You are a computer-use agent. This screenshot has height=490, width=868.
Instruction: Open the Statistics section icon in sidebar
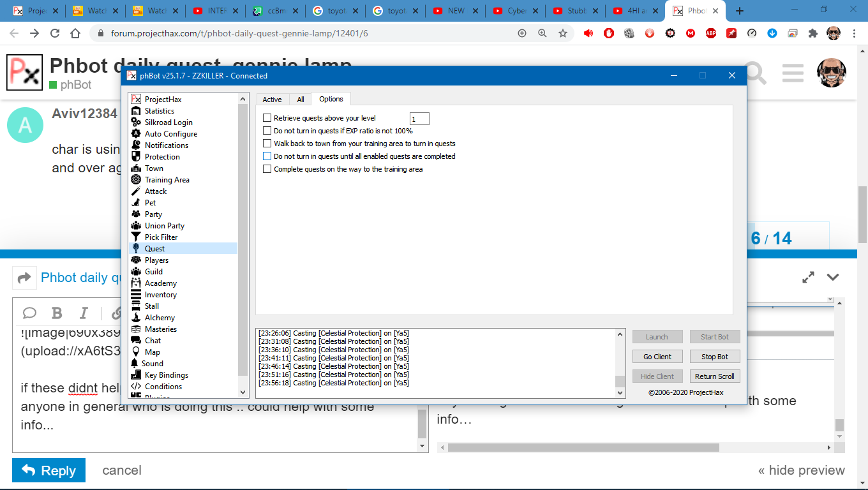click(x=135, y=111)
